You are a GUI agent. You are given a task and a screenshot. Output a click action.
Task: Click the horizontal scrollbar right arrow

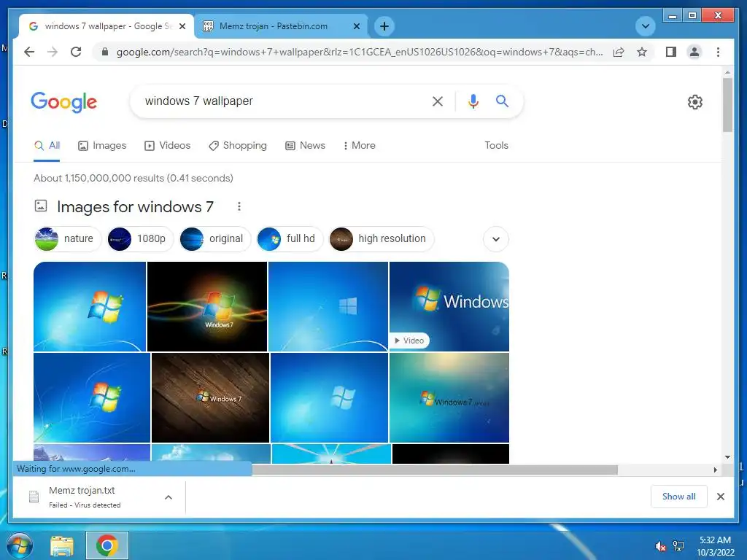tap(715, 470)
